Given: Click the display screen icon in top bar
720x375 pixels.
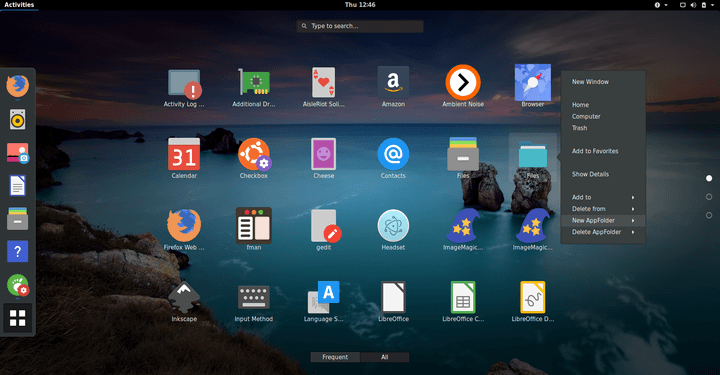Looking at the screenshot, I should (x=683, y=5).
